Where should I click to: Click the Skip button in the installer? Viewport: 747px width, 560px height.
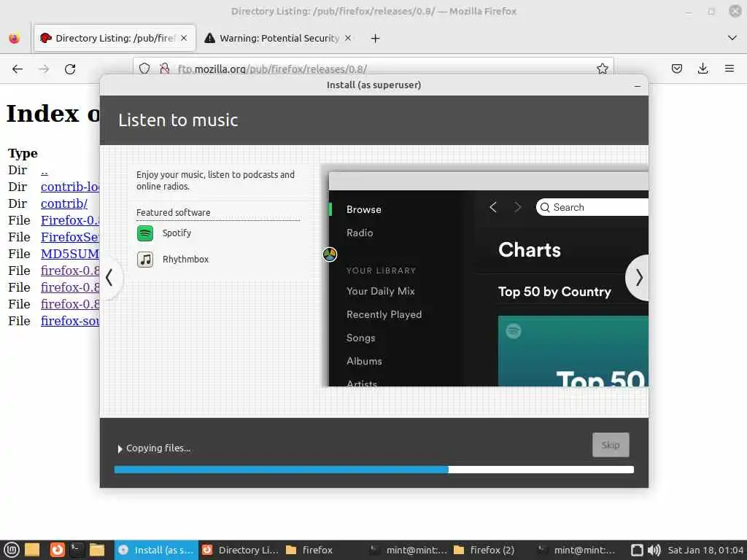click(x=611, y=445)
